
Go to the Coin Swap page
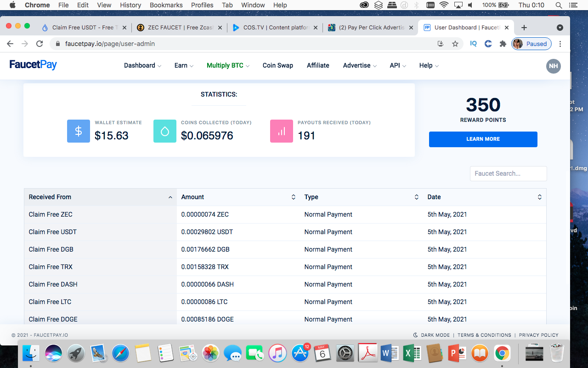(278, 65)
